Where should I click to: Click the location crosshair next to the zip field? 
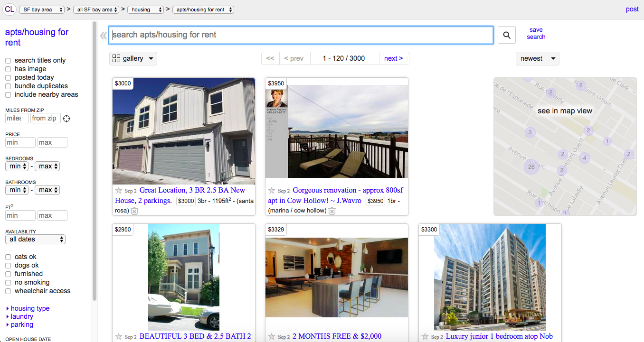[66, 119]
